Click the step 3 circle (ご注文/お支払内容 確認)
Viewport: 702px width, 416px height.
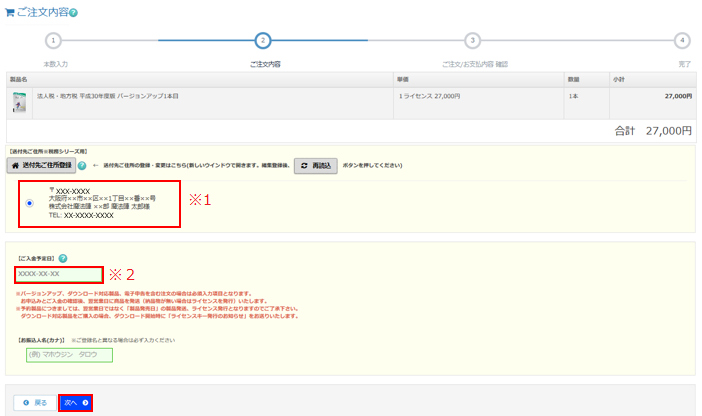coord(473,40)
